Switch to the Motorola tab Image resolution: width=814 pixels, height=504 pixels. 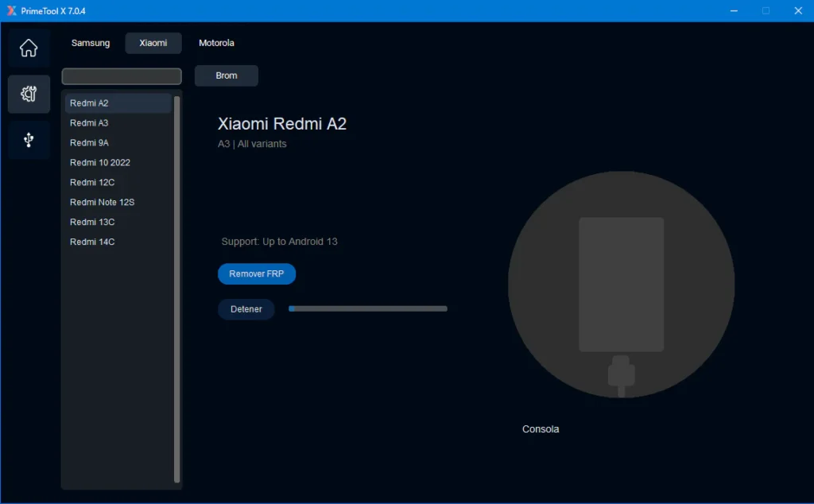click(216, 43)
